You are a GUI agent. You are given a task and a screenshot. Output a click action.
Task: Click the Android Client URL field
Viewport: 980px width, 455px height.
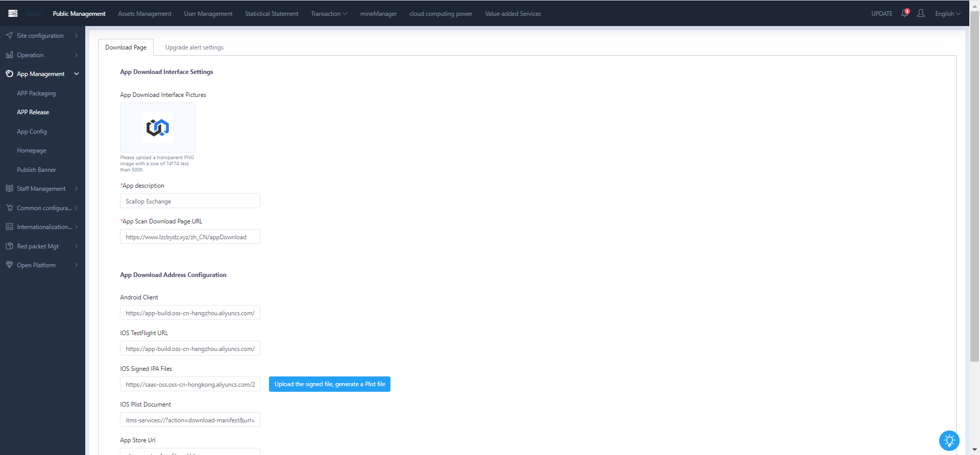point(190,313)
